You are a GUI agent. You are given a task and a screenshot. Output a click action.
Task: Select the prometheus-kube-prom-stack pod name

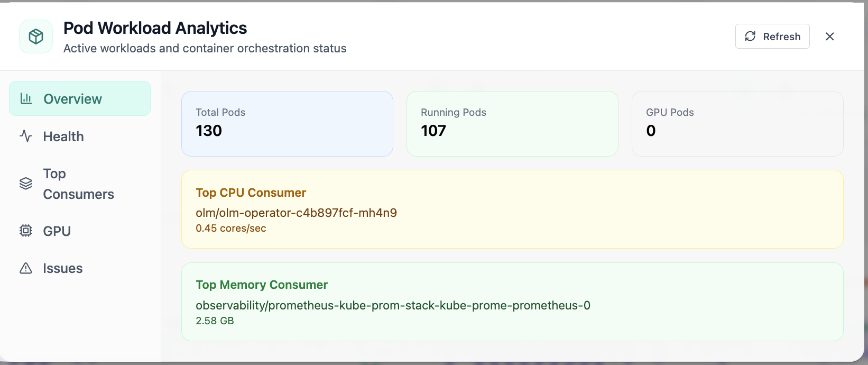(x=393, y=305)
